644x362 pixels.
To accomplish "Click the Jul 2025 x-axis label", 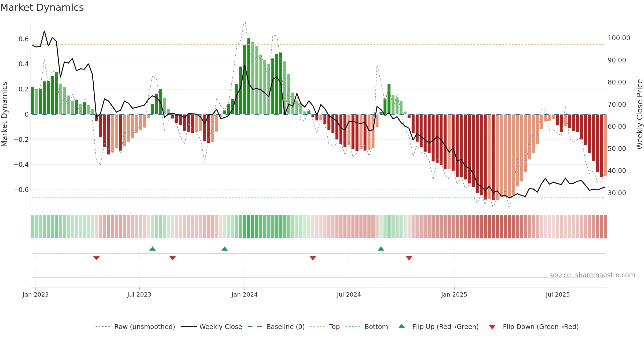I will (558, 294).
